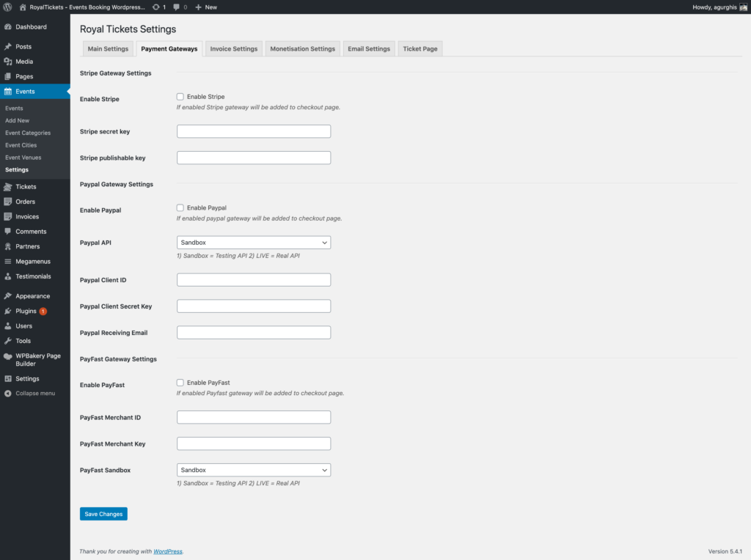Focus the Stripe publishable key field
Image resolution: width=751 pixels, height=560 pixels.
[x=254, y=158]
